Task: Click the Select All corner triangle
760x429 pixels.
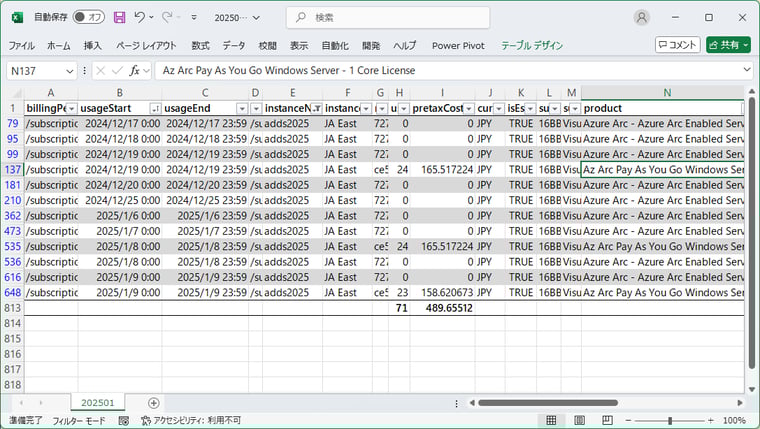Action: pyautogui.click(x=16, y=93)
